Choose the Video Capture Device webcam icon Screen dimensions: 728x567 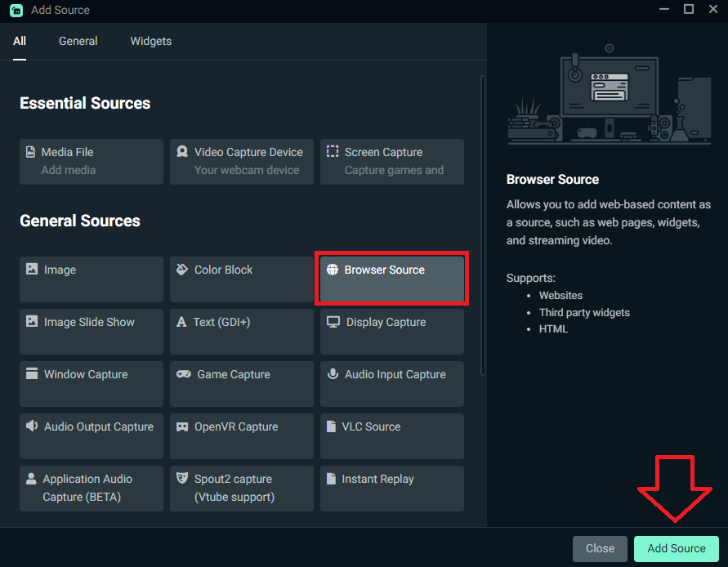182,152
